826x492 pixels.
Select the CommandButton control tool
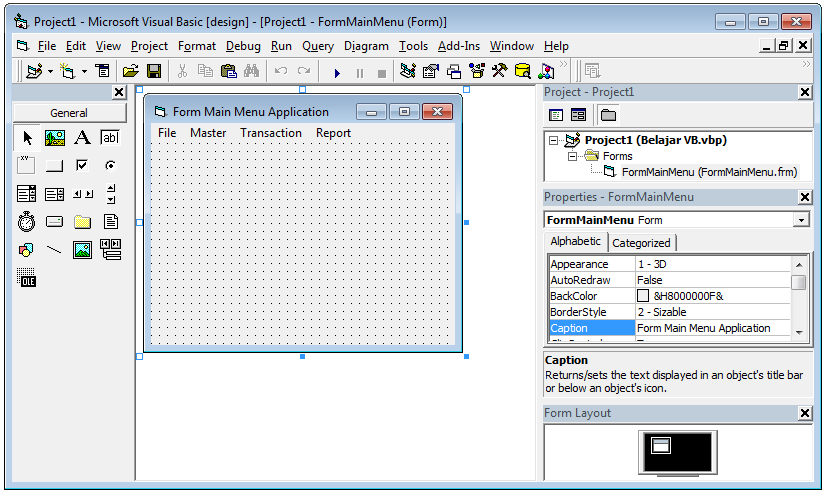tap(54, 166)
